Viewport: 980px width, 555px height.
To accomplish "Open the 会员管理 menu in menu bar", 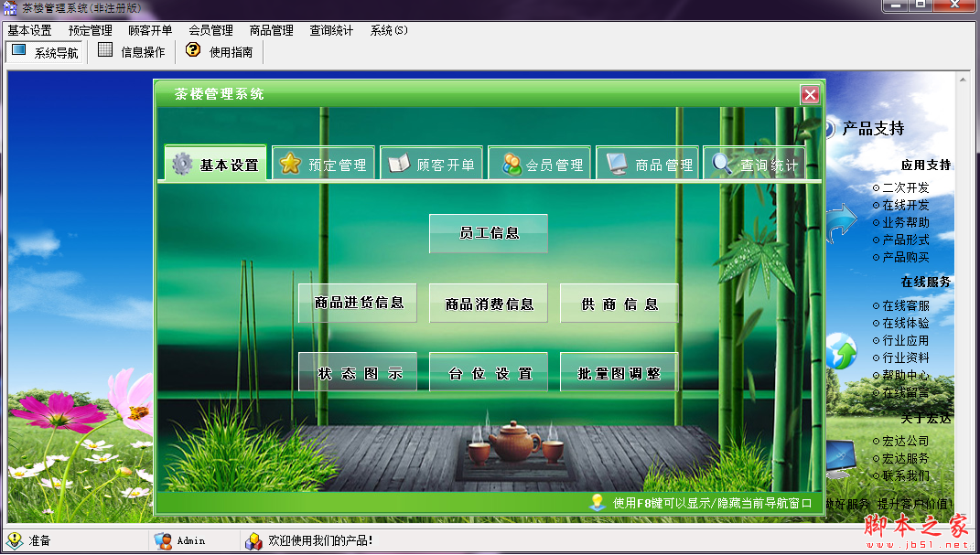I will 211,30.
